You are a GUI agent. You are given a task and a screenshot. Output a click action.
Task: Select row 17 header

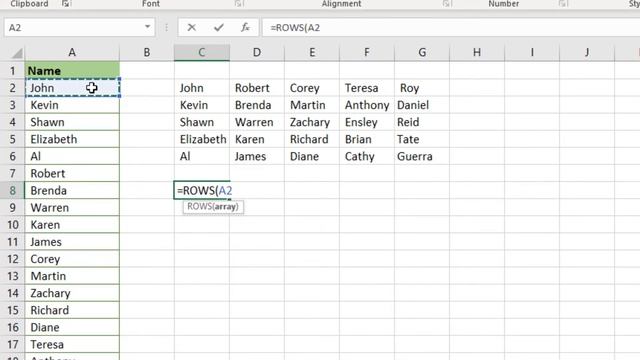pos(12,345)
